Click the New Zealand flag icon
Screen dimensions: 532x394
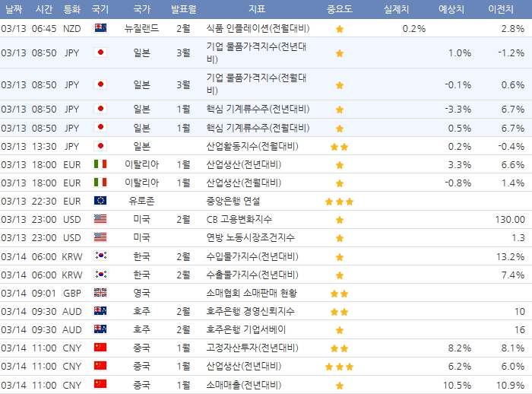[x=100, y=28]
